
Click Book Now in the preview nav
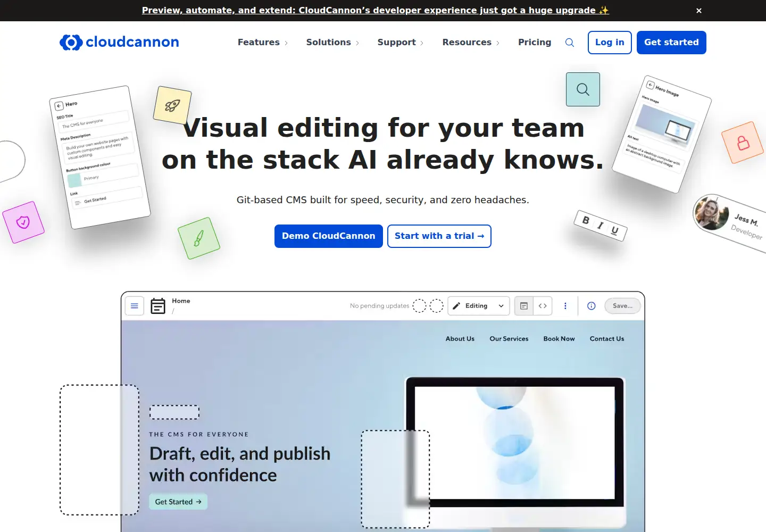coord(559,339)
